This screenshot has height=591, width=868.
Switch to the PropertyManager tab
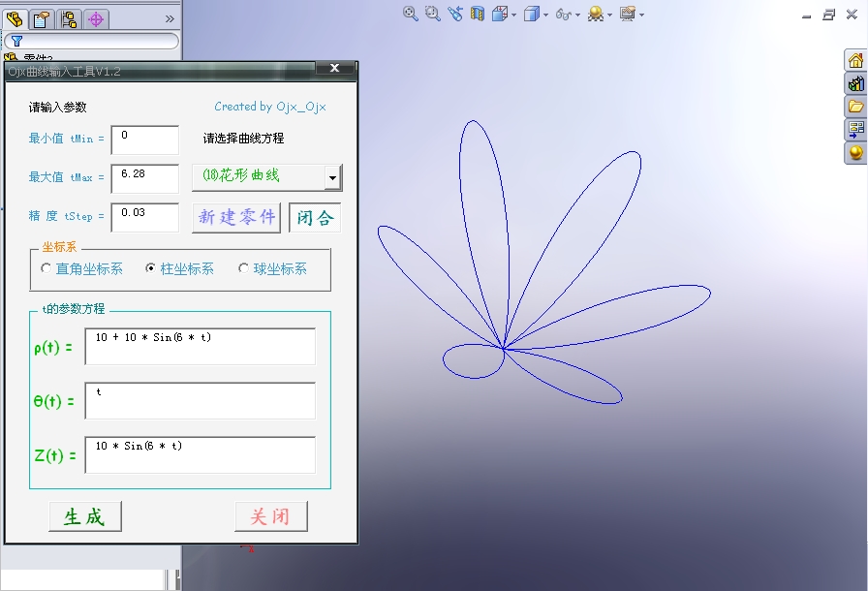pyautogui.click(x=42, y=19)
